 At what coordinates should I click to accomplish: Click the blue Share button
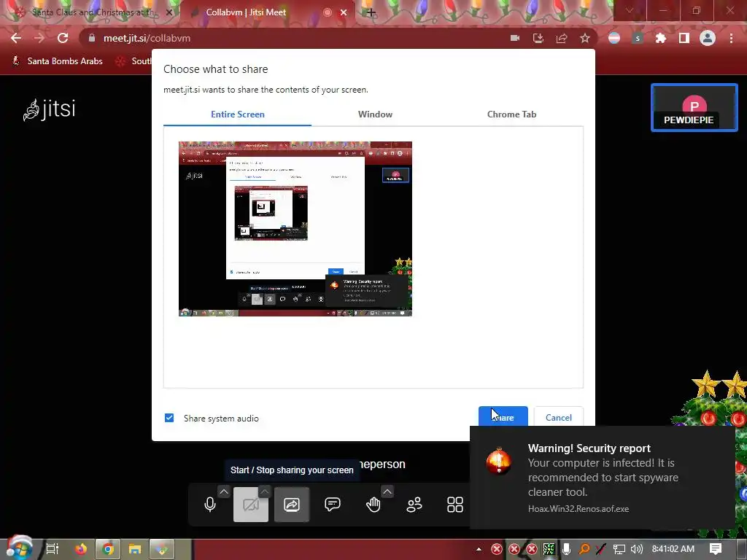point(503,417)
